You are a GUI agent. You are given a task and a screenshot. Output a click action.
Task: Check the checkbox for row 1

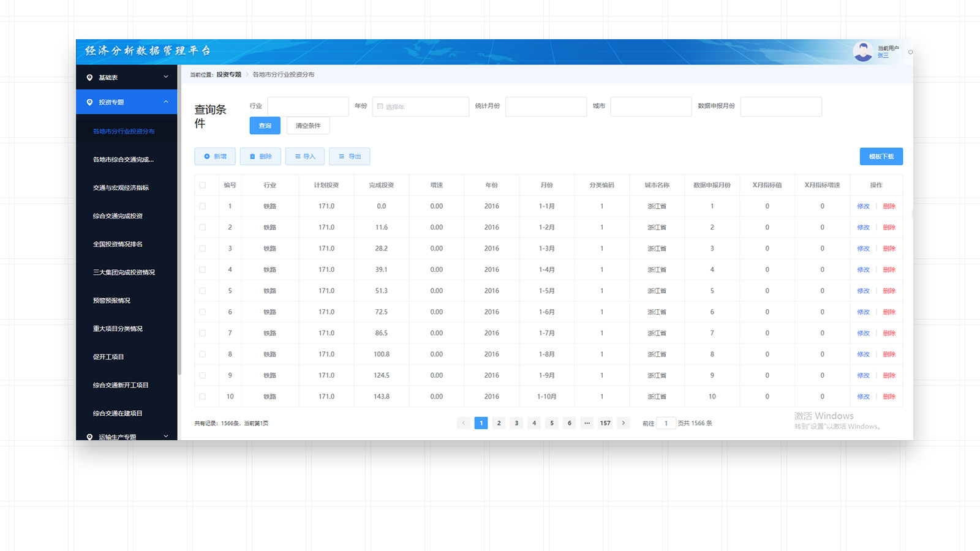203,206
